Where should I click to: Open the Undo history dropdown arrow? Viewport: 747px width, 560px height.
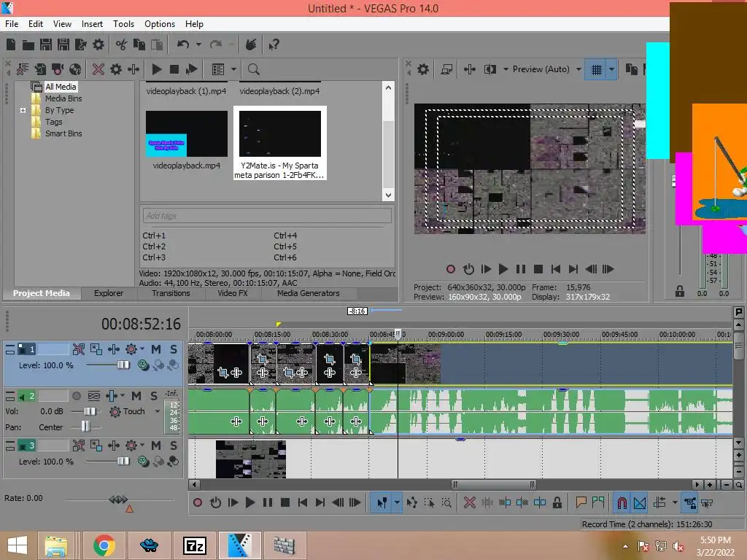coord(198,44)
